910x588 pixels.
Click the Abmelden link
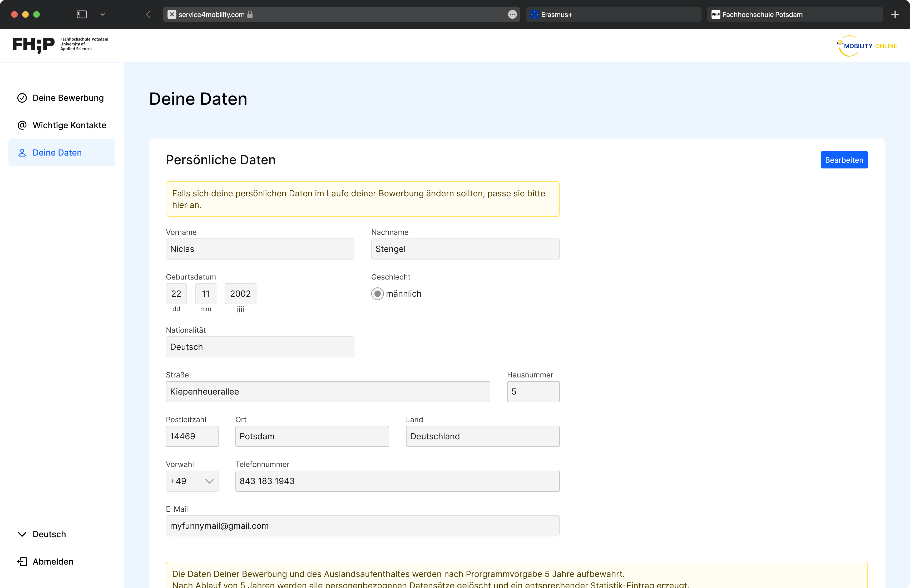pyautogui.click(x=53, y=561)
